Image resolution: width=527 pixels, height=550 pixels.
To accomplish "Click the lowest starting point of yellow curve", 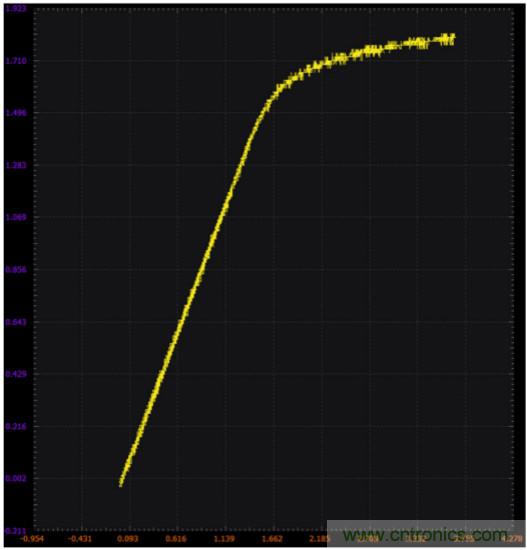I will (x=121, y=485).
